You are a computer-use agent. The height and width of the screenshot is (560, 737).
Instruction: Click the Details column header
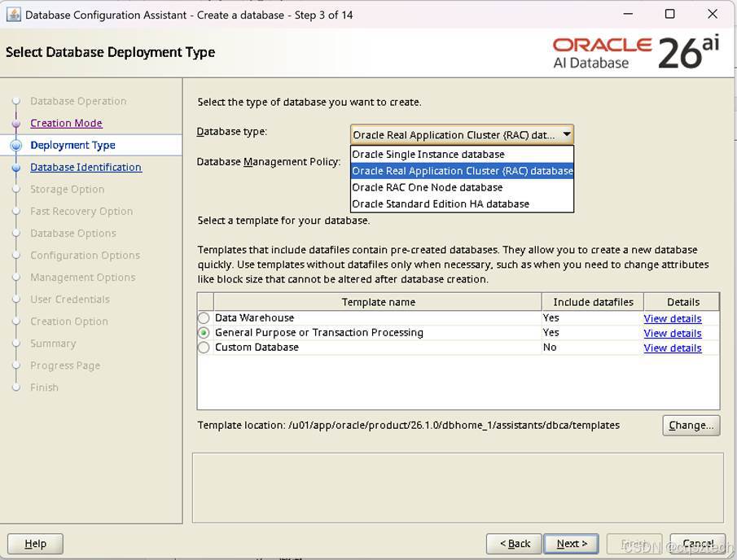(x=682, y=302)
